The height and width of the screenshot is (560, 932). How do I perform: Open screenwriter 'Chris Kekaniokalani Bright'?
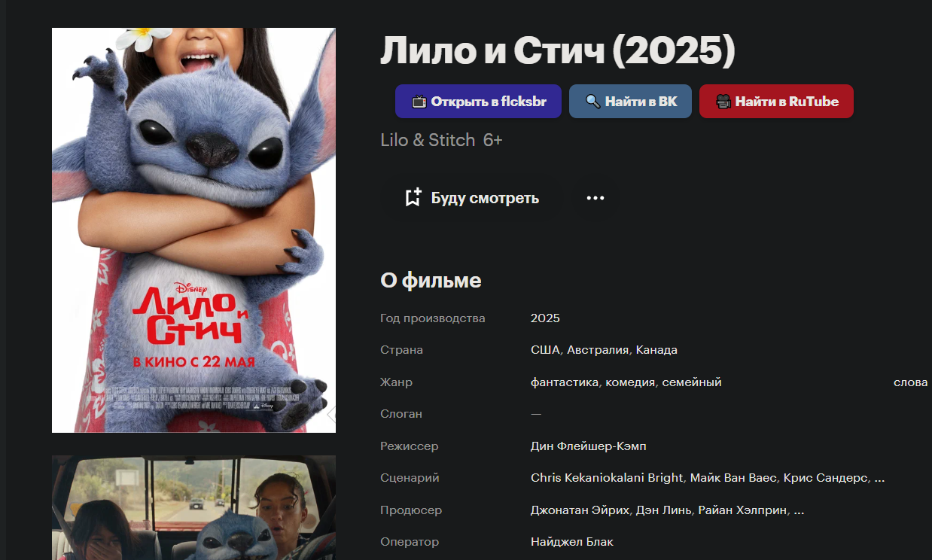point(607,478)
